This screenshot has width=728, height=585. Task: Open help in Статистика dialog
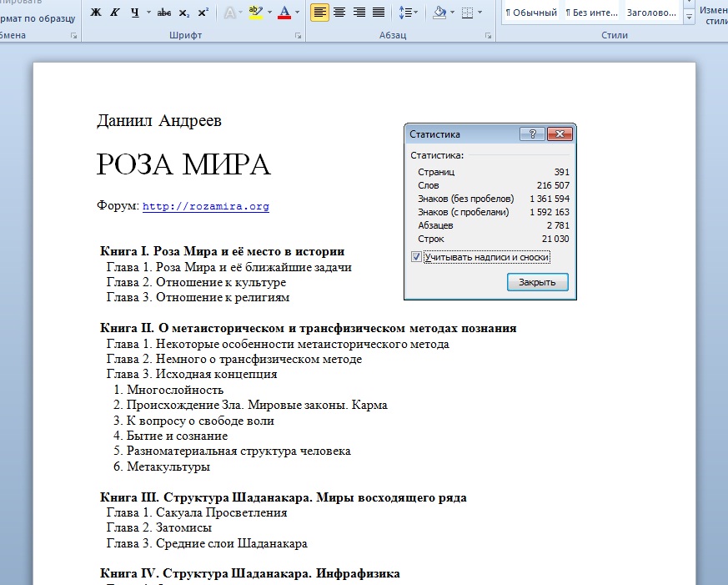pos(532,134)
